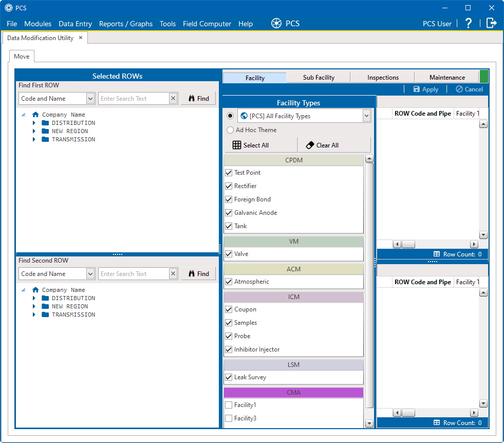Expand DISTRIBUTION in First ROW tree
This screenshot has height=443, width=504.
tap(34, 123)
